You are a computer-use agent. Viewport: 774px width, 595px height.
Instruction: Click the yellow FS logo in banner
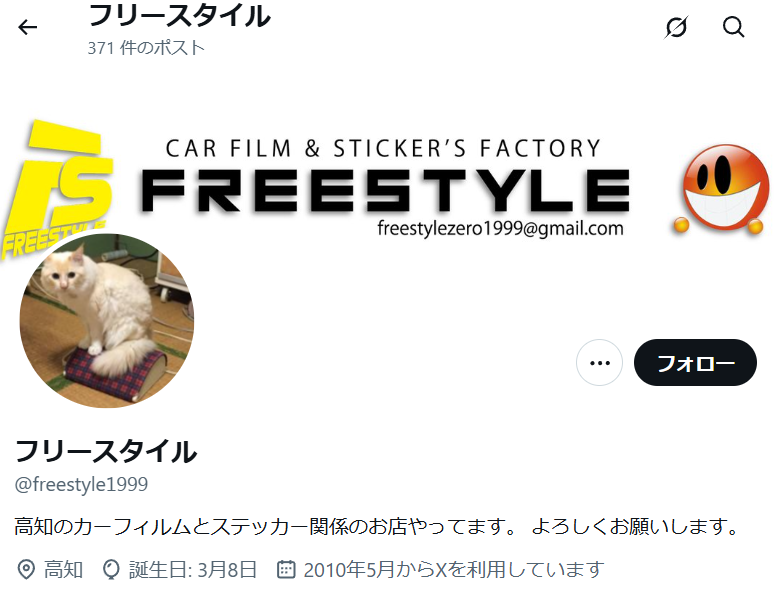coord(57,188)
